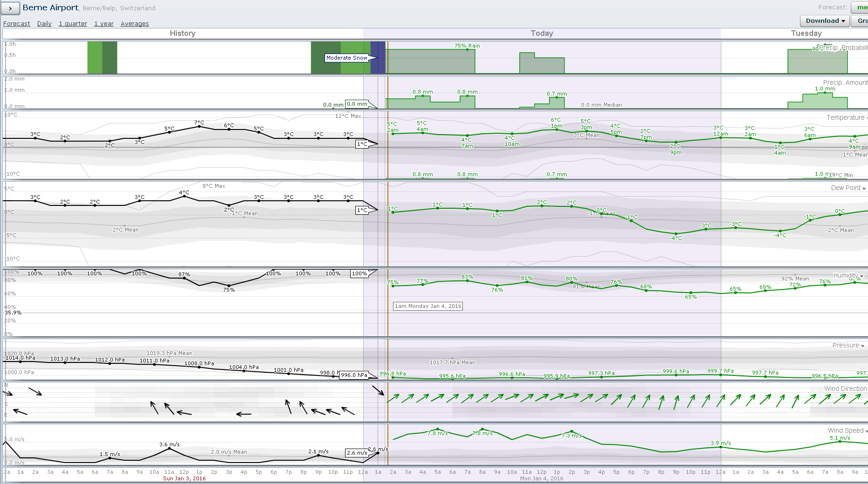
Task: Click the Tuesday section header
Action: click(x=806, y=34)
